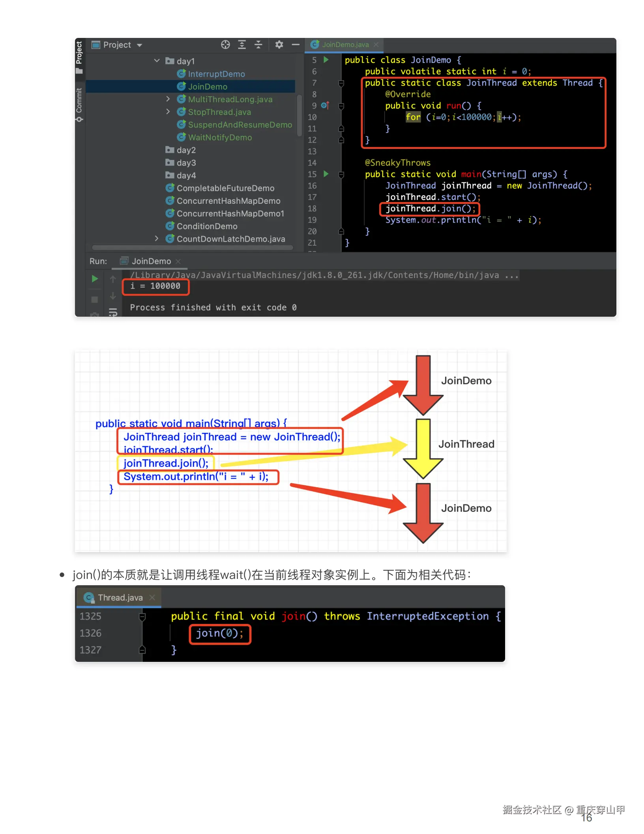Click the project tree horizontal scrollbar
Viewport: 644px width, 834px height.
(x=192, y=248)
